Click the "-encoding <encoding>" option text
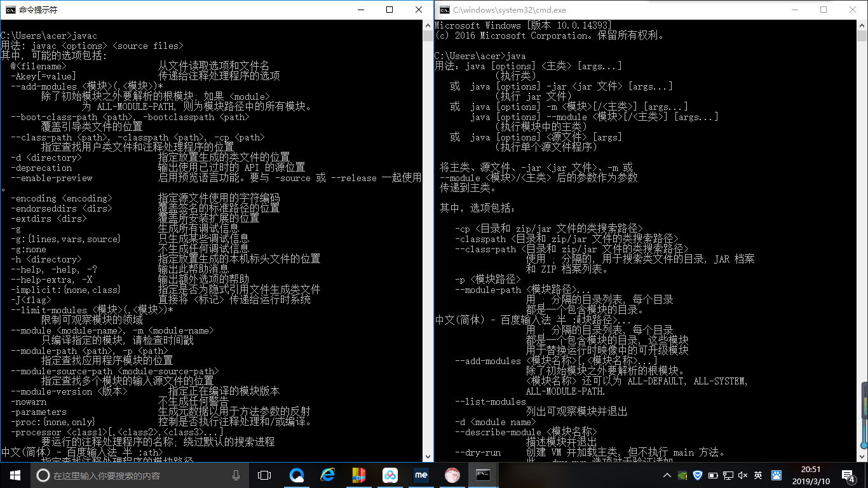The height and width of the screenshot is (488, 868). pyautogui.click(x=62, y=199)
